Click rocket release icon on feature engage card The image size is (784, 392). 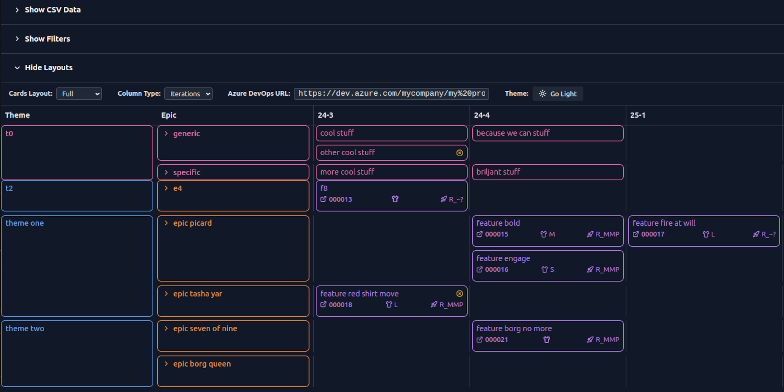(x=590, y=270)
